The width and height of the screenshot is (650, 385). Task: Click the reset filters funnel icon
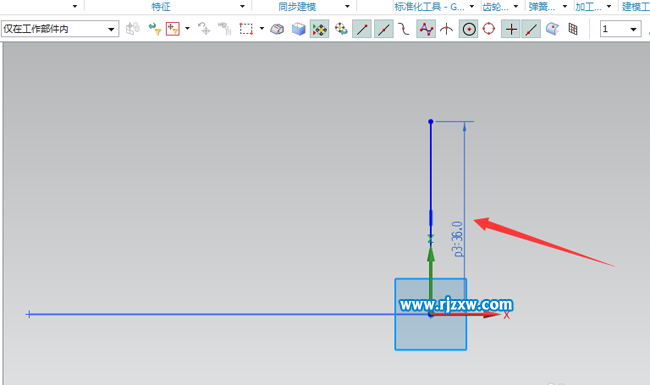pyautogui.click(x=155, y=29)
